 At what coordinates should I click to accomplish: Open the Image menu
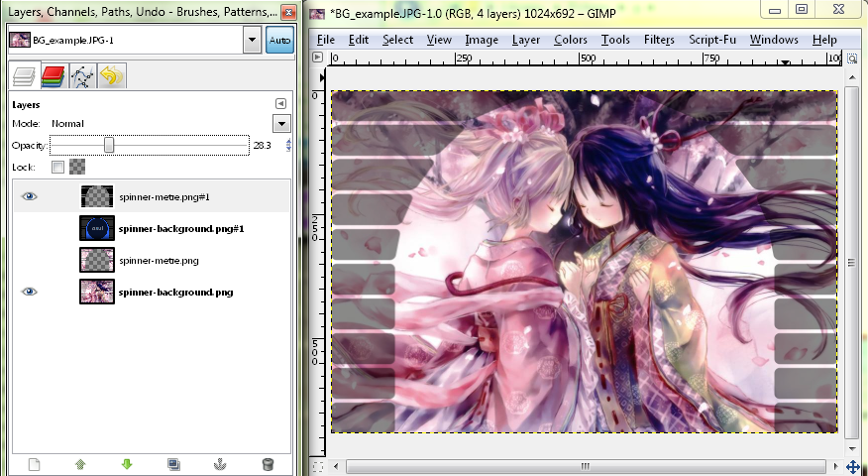[x=481, y=40]
